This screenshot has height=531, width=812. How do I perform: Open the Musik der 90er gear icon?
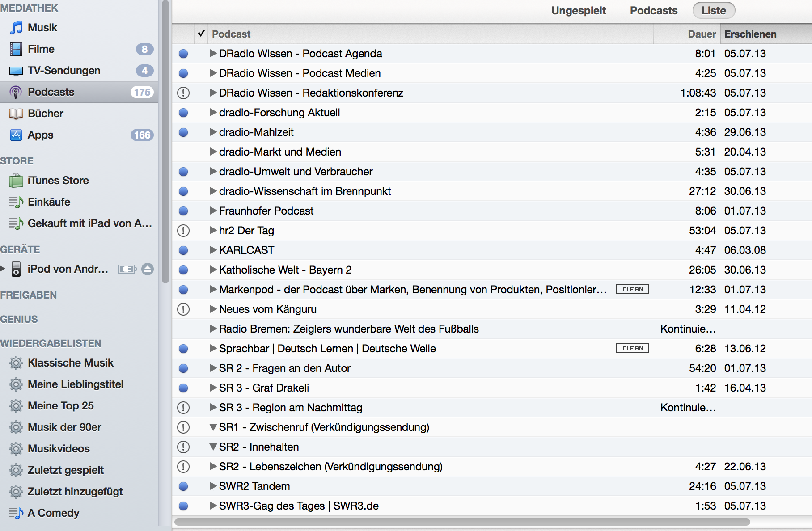point(16,427)
